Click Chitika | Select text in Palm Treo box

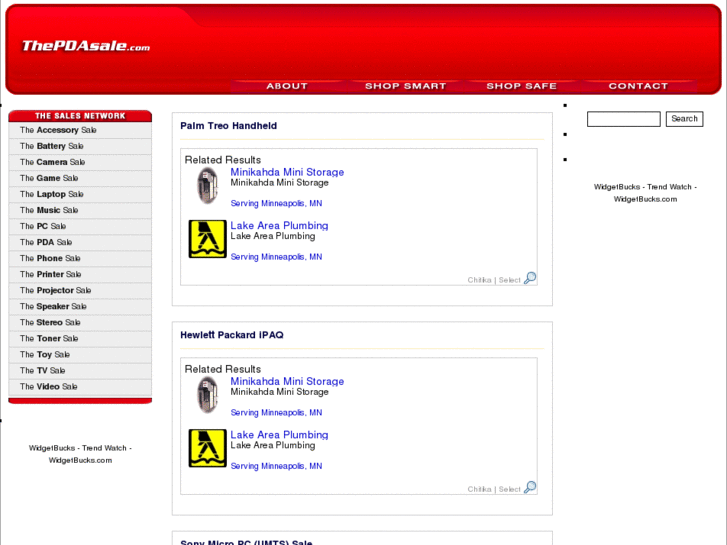coord(494,280)
